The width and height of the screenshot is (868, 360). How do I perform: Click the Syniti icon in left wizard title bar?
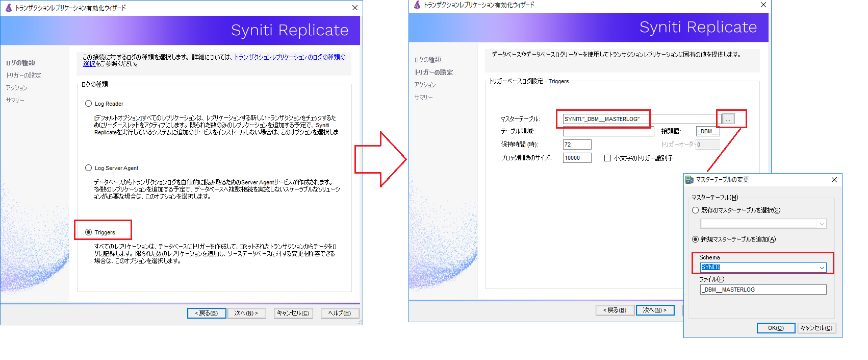coord(9,8)
